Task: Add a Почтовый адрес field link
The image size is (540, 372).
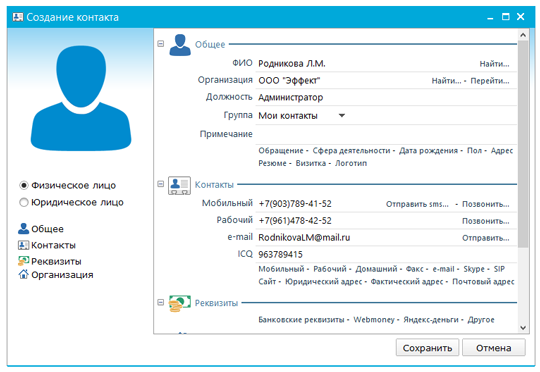Action: [483, 282]
